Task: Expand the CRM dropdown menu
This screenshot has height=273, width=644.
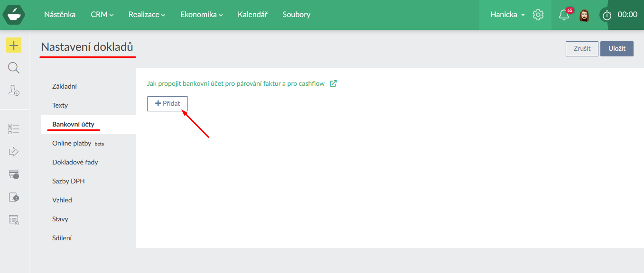Action: click(x=102, y=15)
